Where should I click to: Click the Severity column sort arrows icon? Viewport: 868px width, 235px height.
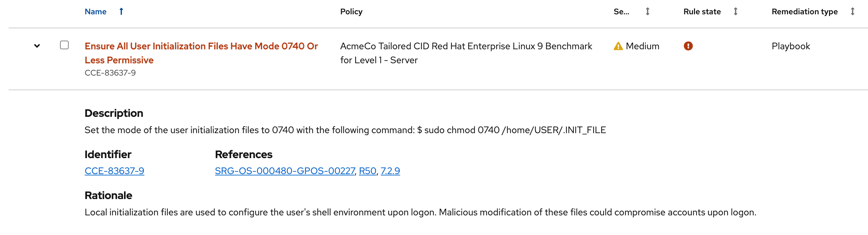tap(647, 11)
